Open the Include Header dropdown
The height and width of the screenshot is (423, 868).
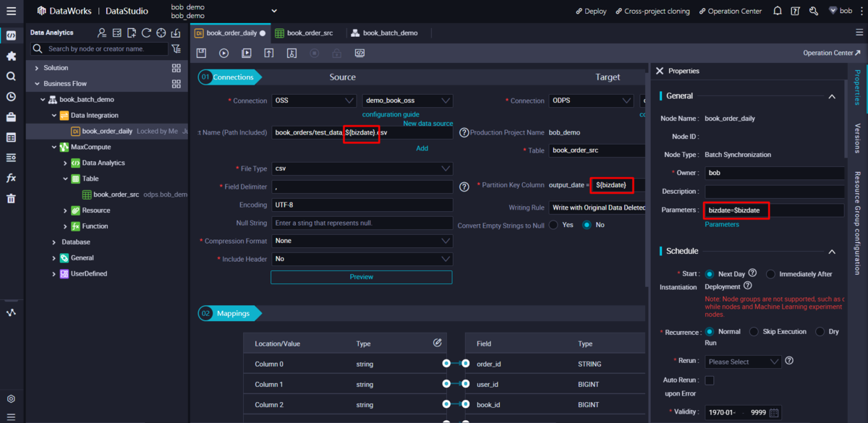pyautogui.click(x=362, y=259)
